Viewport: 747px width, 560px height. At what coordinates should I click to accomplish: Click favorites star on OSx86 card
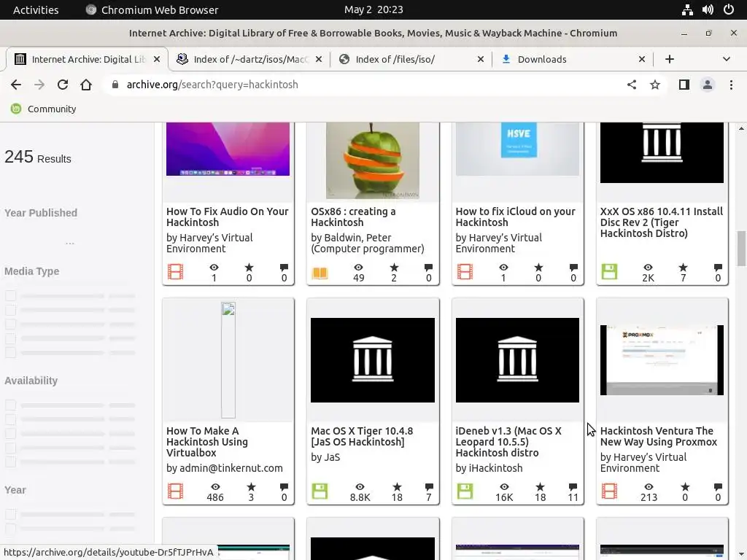(394, 267)
